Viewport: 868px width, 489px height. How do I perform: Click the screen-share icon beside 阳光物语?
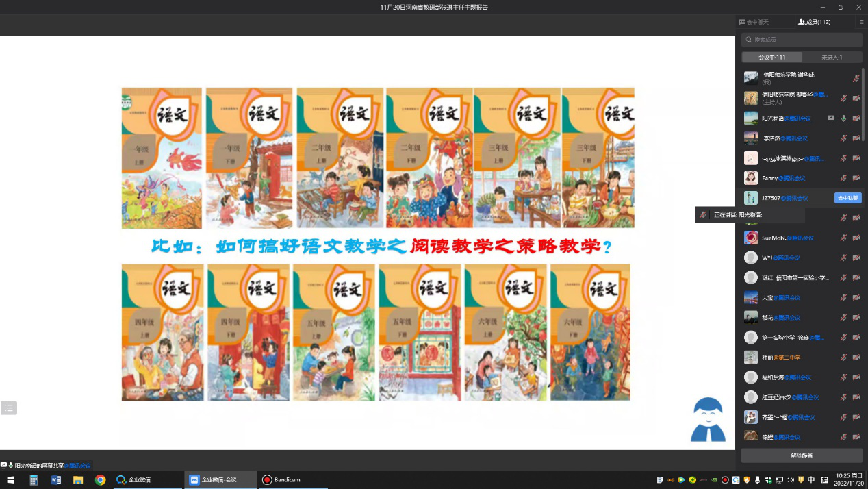pyautogui.click(x=830, y=118)
